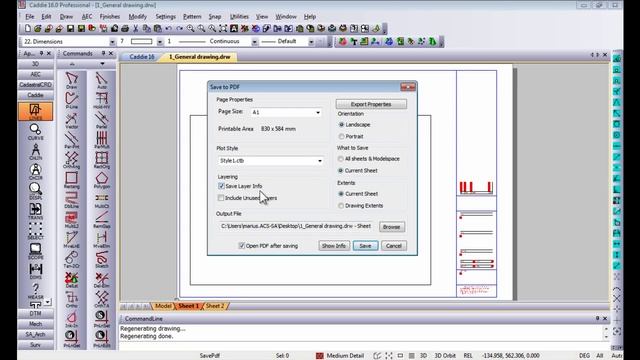The image size is (640, 360).
Task: Click the Save disk icon in toolbar
Action: click(x=70, y=29)
